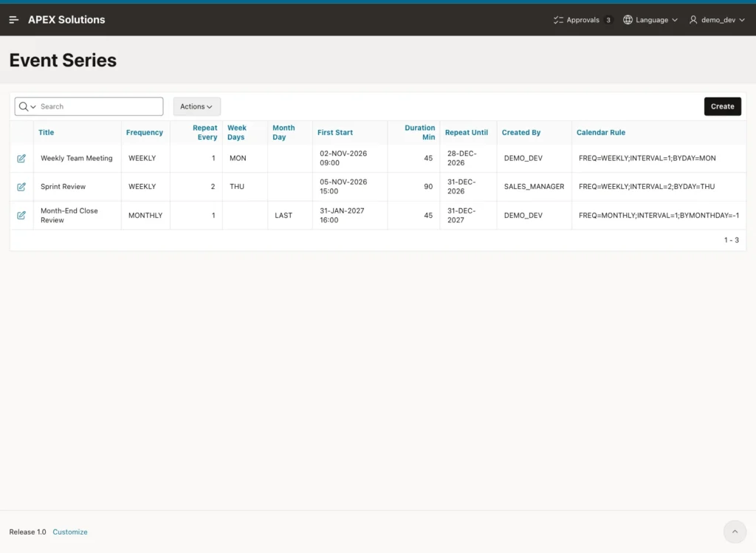Click the LAST month day cell
756x553 pixels.
click(x=290, y=215)
